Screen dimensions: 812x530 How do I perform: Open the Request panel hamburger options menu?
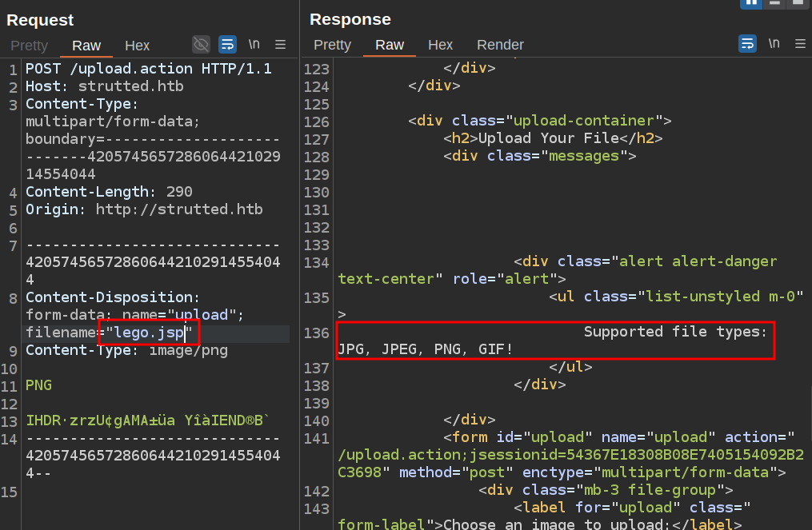click(280, 45)
